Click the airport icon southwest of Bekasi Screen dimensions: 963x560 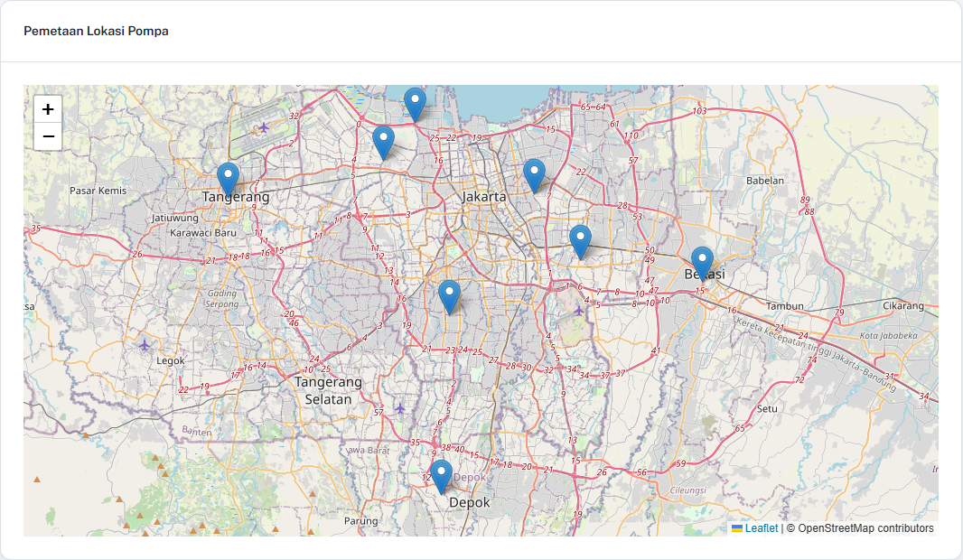point(579,310)
